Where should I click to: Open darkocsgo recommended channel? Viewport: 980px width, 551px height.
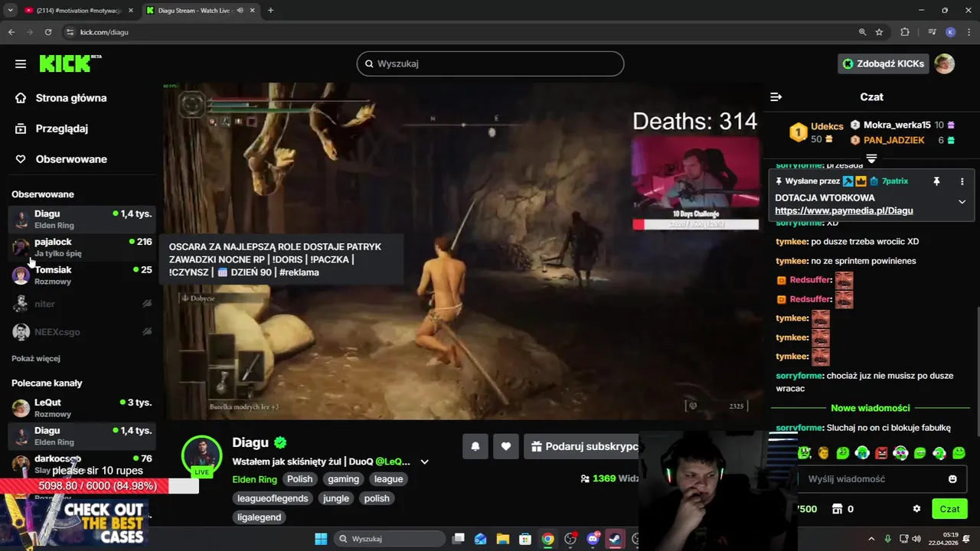[x=82, y=464]
